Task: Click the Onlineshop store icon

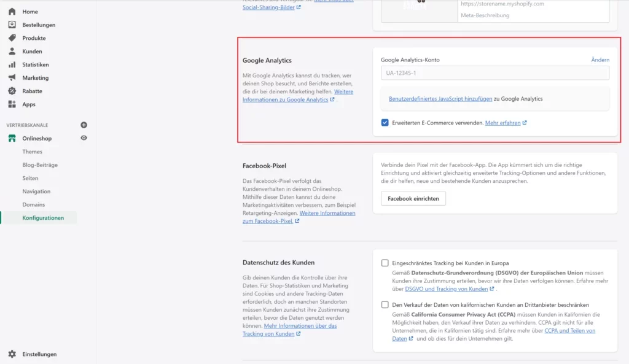Action: pos(12,138)
